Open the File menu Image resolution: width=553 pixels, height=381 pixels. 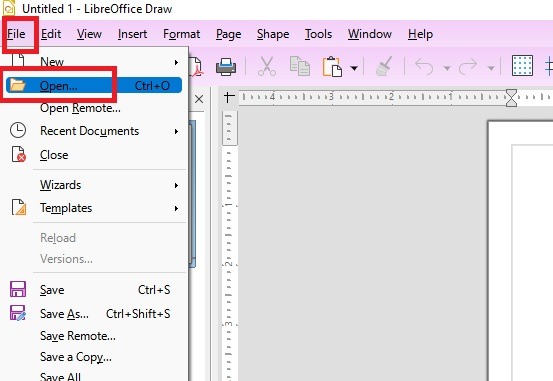[16, 34]
